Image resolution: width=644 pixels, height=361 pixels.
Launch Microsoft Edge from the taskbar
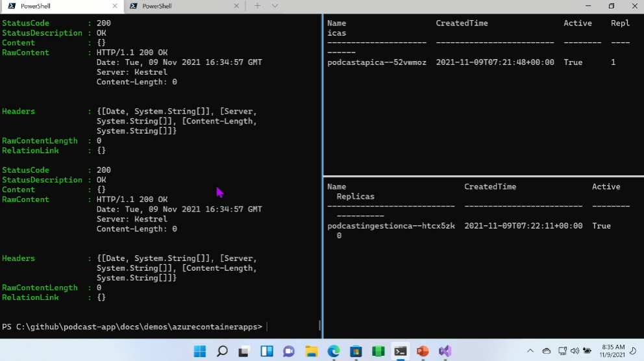(x=334, y=351)
